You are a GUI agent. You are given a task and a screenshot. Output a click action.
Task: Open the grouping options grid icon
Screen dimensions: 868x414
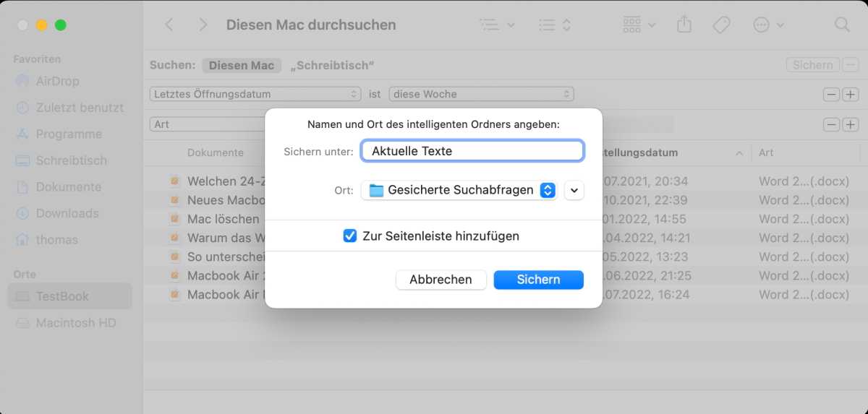[x=639, y=25]
